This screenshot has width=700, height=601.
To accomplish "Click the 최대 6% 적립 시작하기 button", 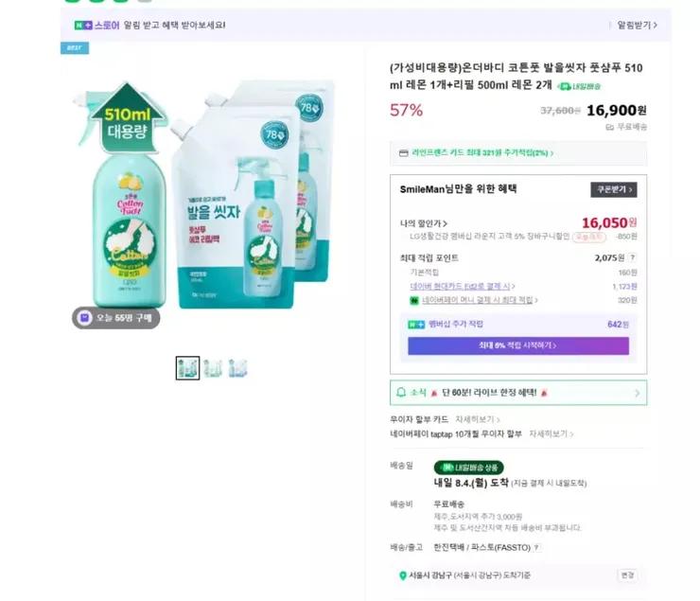I will click(x=518, y=345).
